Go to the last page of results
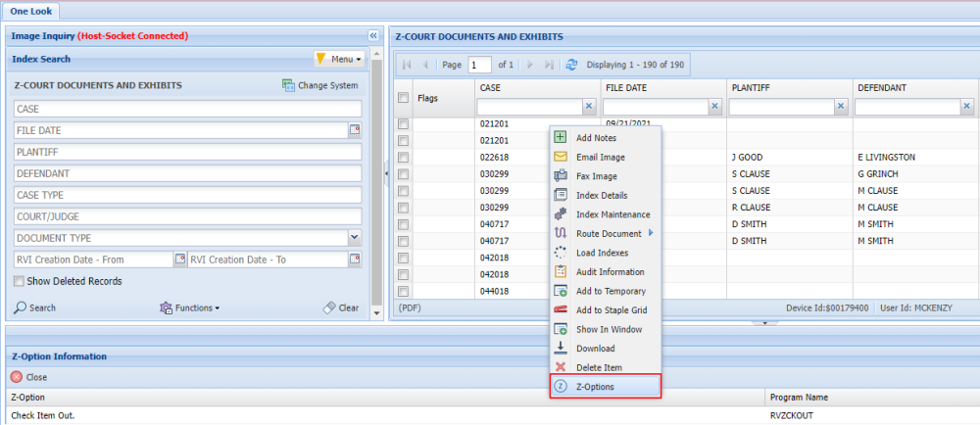980x425 pixels. [x=550, y=65]
